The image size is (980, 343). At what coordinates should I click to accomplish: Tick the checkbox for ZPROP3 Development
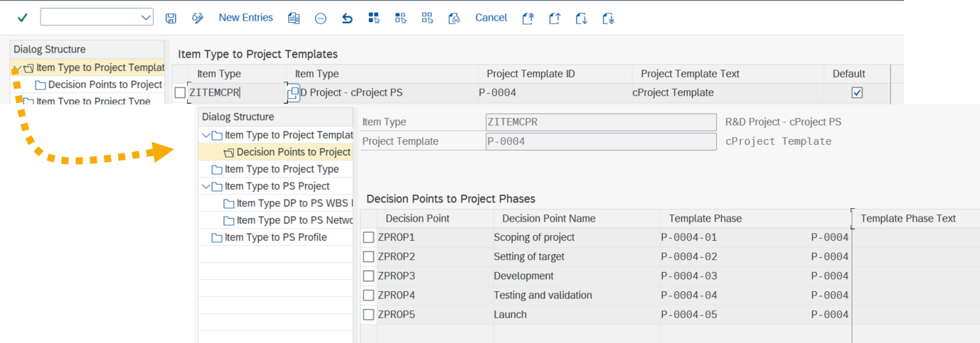[368, 276]
